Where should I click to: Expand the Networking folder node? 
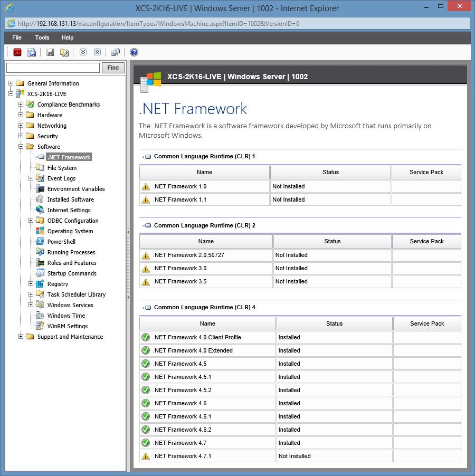21,126
